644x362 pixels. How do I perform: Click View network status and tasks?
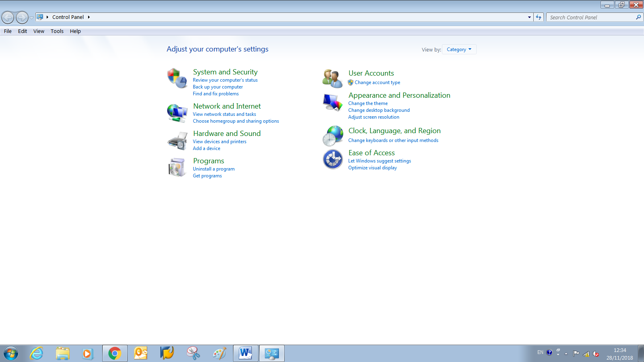point(224,114)
